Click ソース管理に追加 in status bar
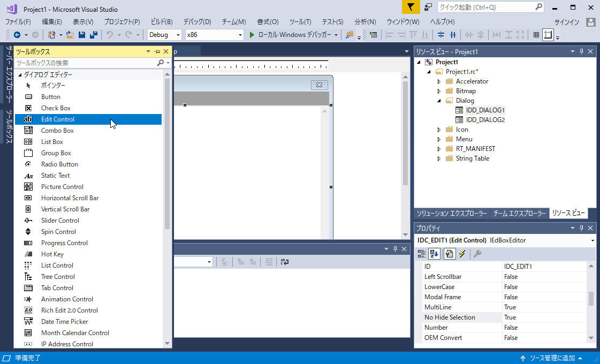 (552, 358)
